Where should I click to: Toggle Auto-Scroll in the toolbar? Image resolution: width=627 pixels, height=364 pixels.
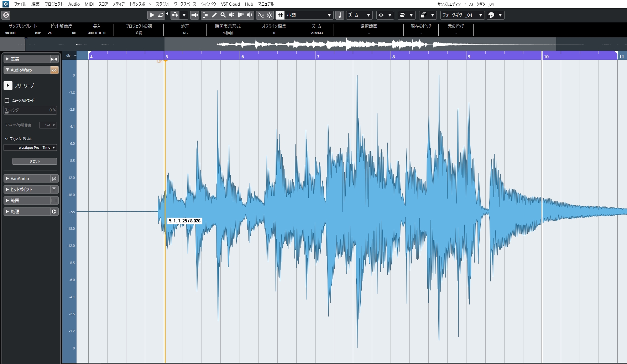[176, 15]
